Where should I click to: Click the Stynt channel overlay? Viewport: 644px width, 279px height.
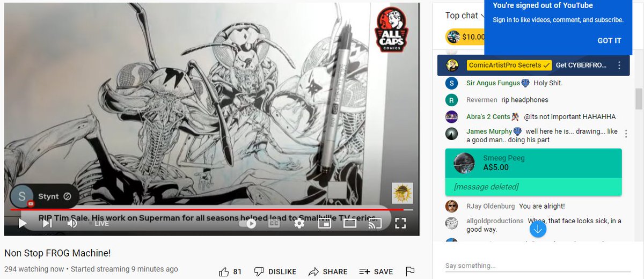tap(45, 196)
